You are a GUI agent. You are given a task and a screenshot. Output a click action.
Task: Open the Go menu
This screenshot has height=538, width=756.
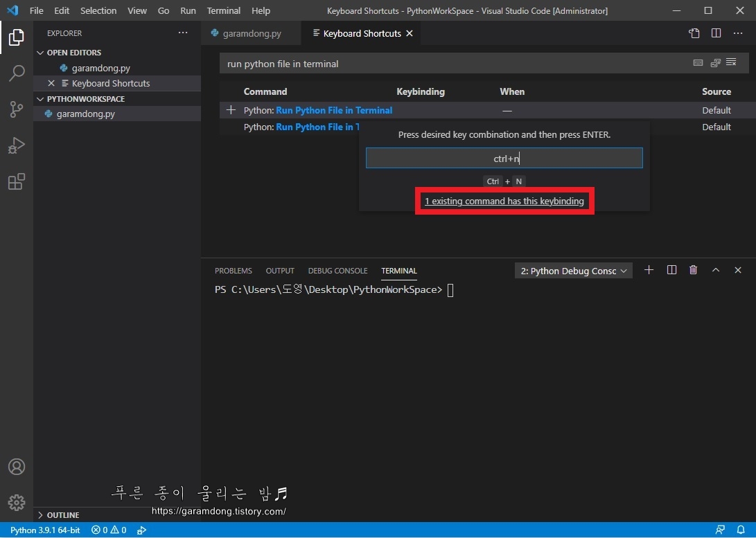pyautogui.click(x=164, y=10)
